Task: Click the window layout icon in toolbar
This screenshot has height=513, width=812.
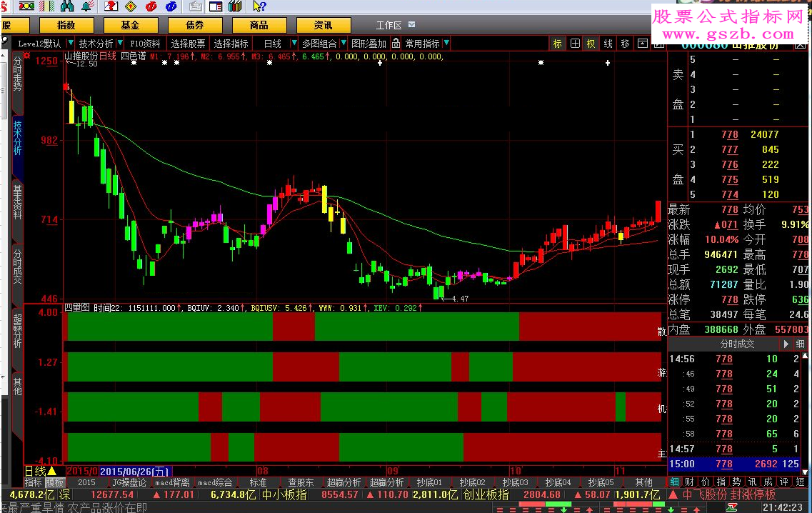Action: coord(216,6)
